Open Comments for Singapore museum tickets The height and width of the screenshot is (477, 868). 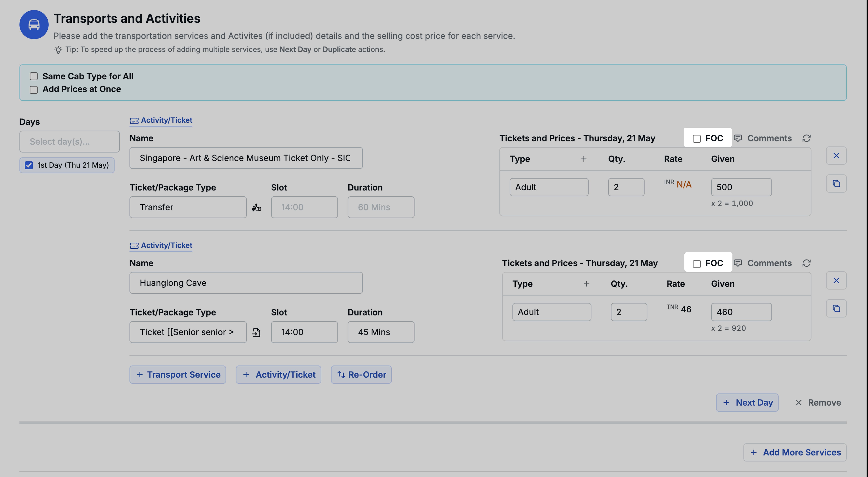coord(763,138)
